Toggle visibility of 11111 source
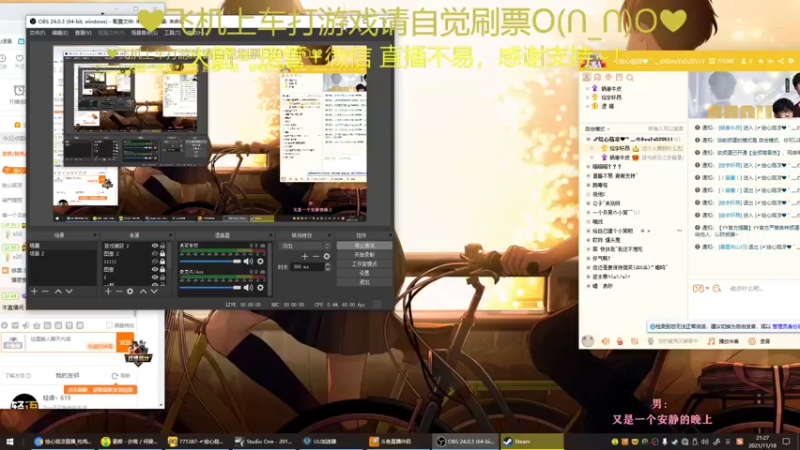The image size is (800, 450). (x=155, y=261)
